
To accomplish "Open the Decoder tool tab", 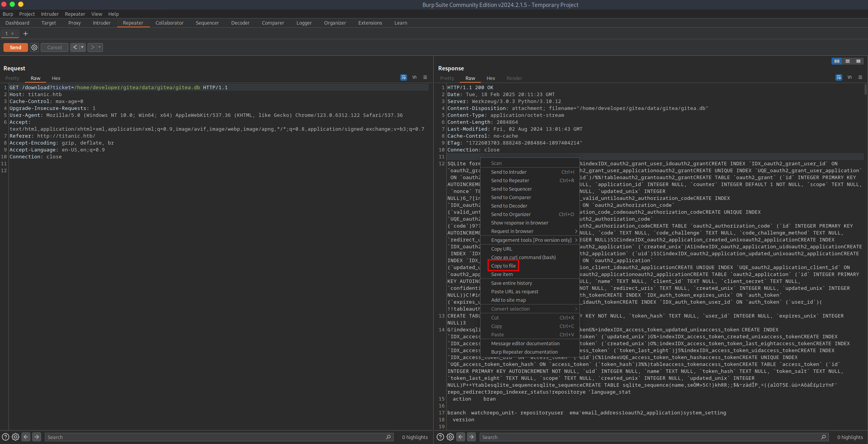I will (x=240, y=23).
